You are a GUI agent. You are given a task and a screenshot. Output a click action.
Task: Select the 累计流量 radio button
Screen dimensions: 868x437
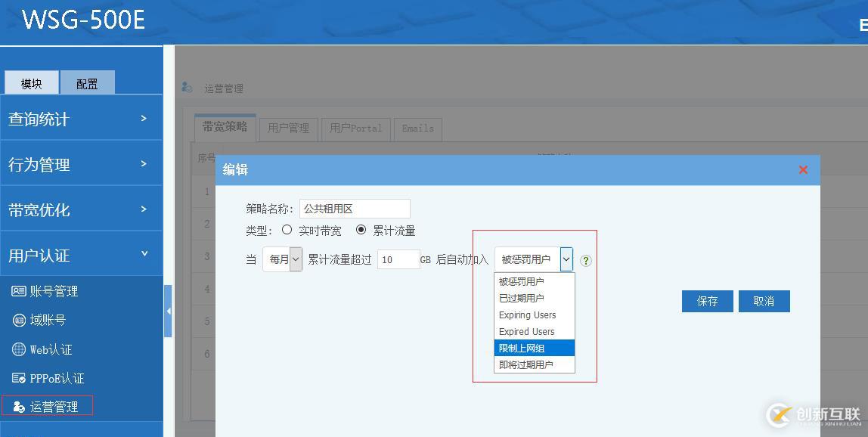pyautogui.click(x=361, y=230)
